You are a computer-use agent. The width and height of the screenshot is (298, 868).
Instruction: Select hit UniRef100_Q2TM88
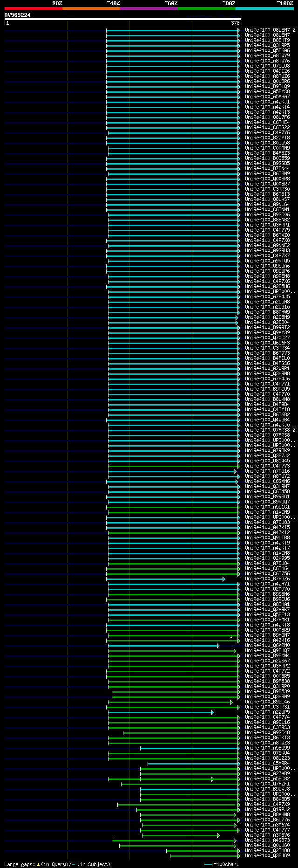point(267,850)
